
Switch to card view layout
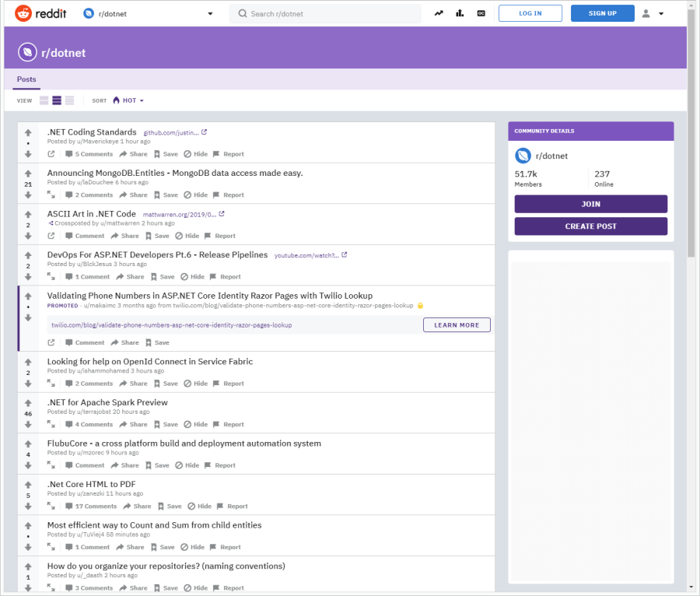44,100
